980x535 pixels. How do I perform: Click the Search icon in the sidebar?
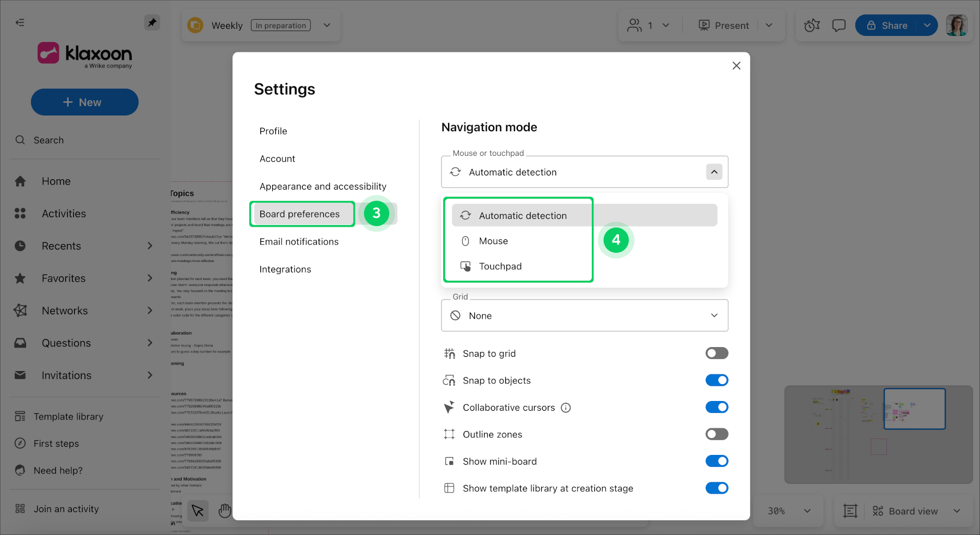[20, 140]
